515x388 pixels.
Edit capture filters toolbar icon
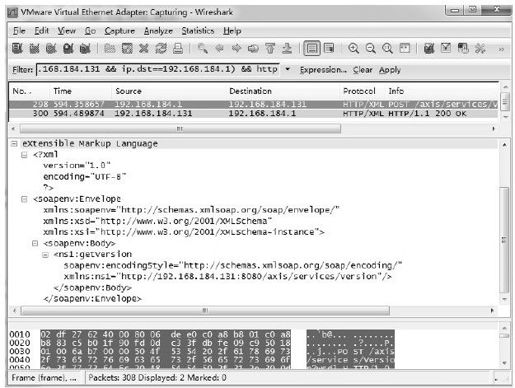click(x=429, y=49)
